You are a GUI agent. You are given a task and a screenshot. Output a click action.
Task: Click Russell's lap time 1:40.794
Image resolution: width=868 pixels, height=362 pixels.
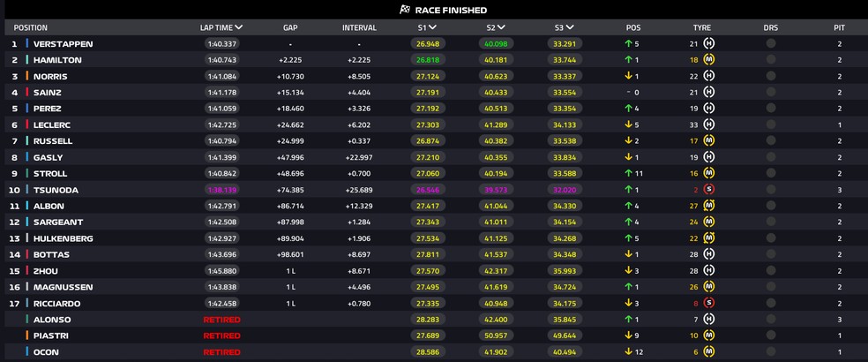click(x=221, y=140)
